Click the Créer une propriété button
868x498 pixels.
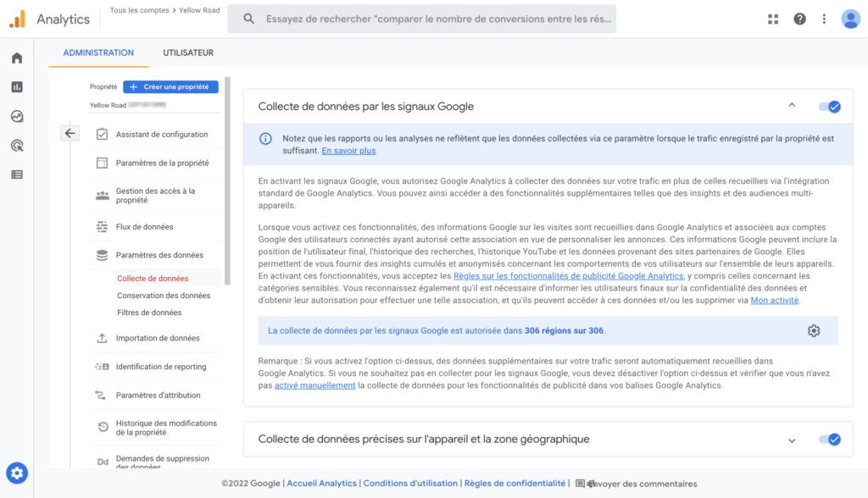[170, 86]
